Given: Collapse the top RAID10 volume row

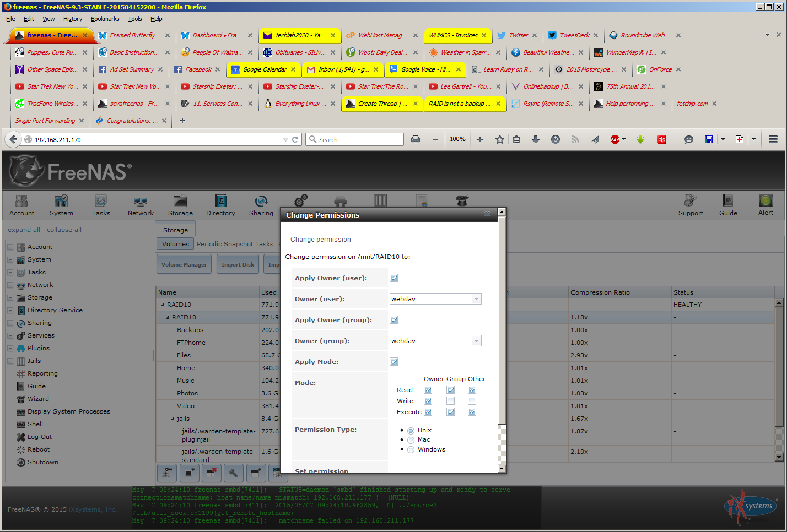Looking at the screenshot, I should pyautogui.click(x=163, y=305).
